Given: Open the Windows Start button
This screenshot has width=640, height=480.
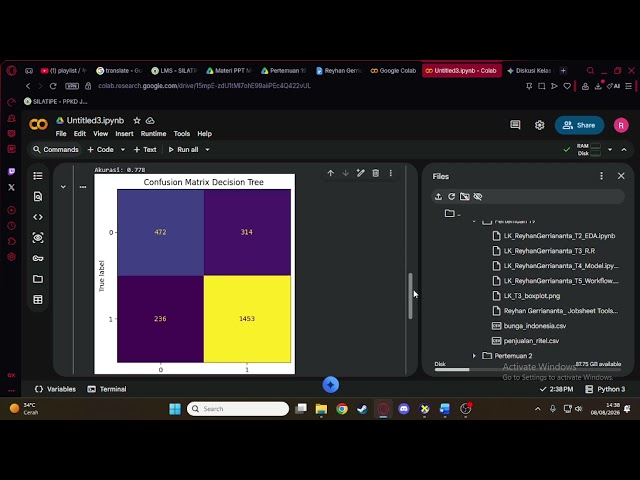Looking at the screenshot, I should pos(175,409).
